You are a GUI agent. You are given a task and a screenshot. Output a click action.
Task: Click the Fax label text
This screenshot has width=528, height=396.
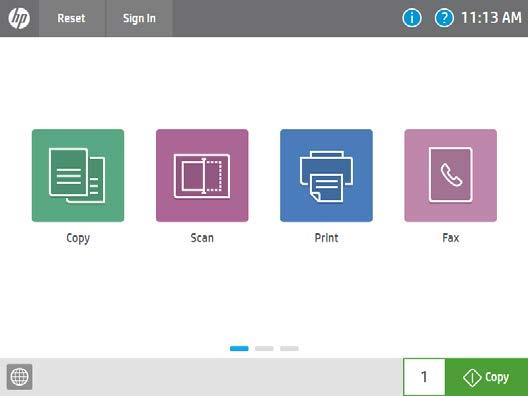pos(451,238)
